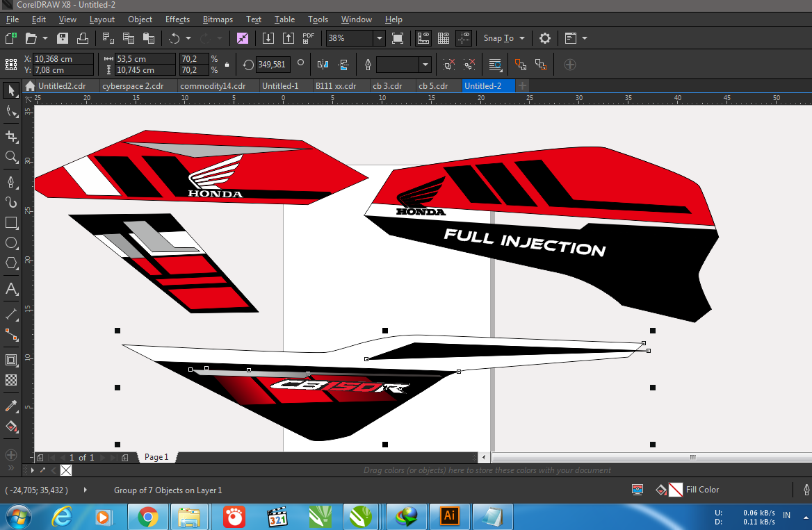Switch to cb 5.cdr tab
Image resolution: width=812 pixels, height=530 pixels.
pyautogui.click(x=433, y=86)
